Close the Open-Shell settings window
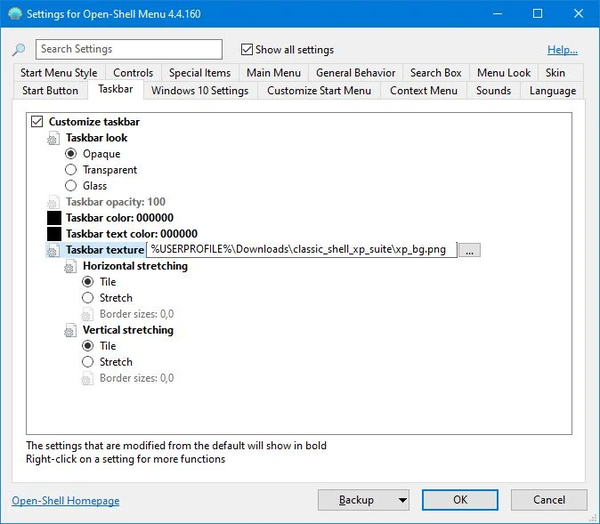600x524 pixels. 579,14
